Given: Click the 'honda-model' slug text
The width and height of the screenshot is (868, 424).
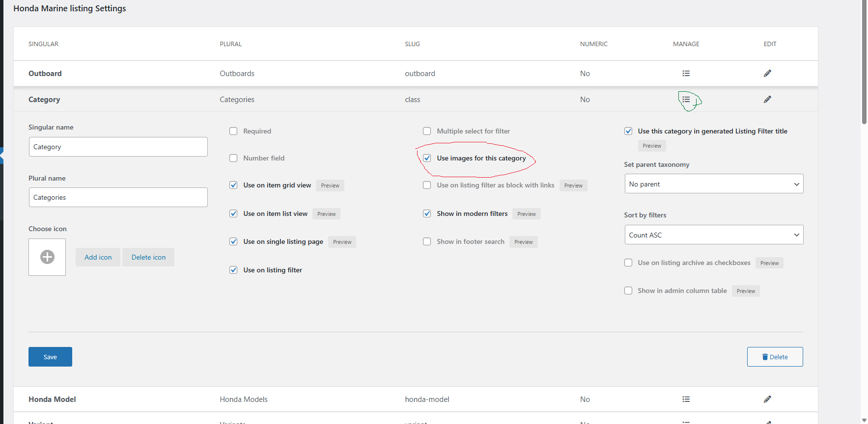Looking at the screenshot, I should click(x=427, y=399).
